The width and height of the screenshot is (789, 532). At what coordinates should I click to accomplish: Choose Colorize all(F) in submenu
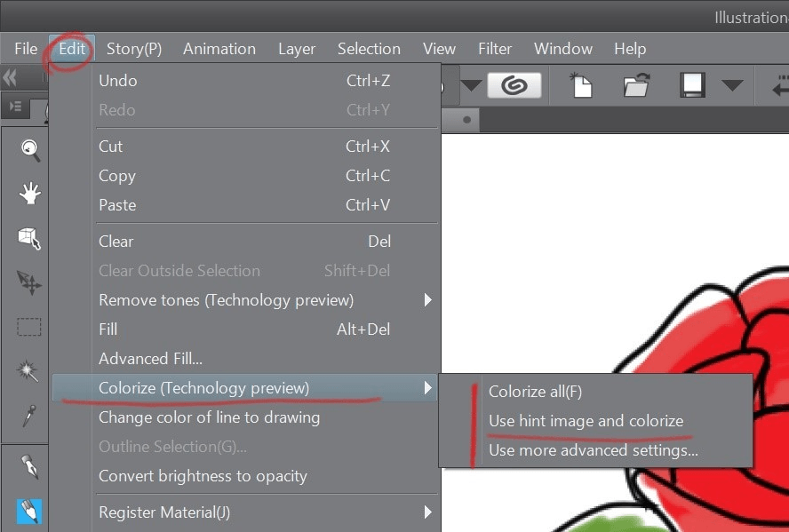[x=596, y=391]
